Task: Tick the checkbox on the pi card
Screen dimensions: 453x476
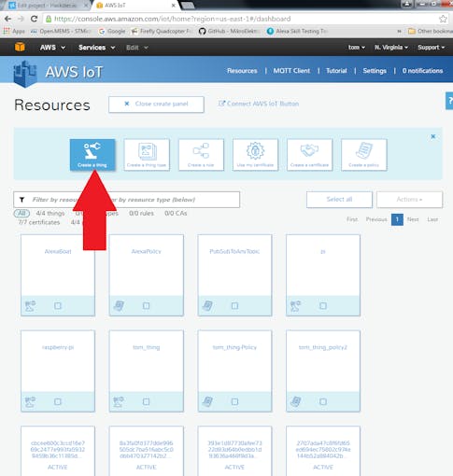Action: (x=323, y=306)
